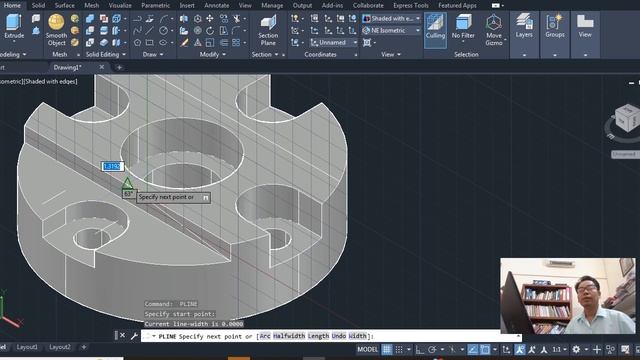
Task: Expand the Section panel
Action: point(265,54)
